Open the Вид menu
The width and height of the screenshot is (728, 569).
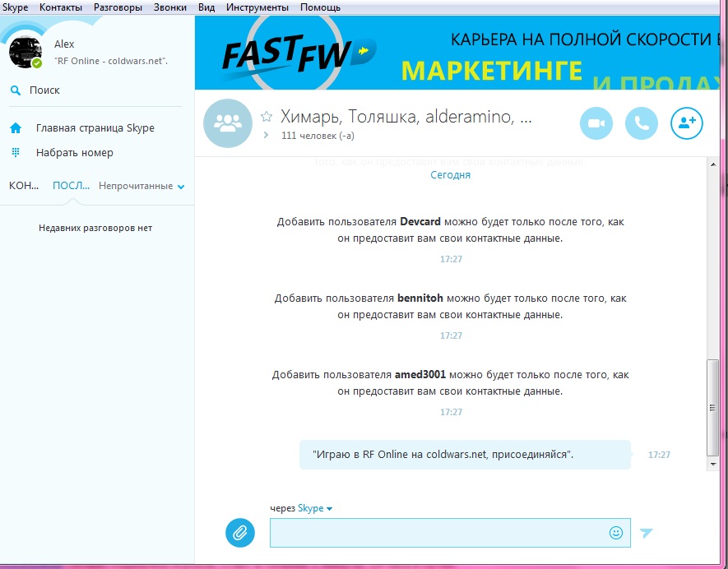(206, 7)
